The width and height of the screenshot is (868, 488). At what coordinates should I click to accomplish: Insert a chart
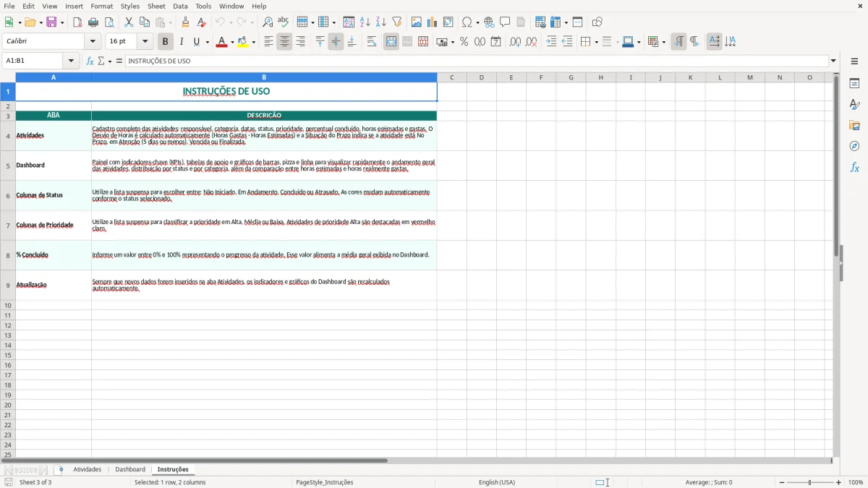click(433, 22)
